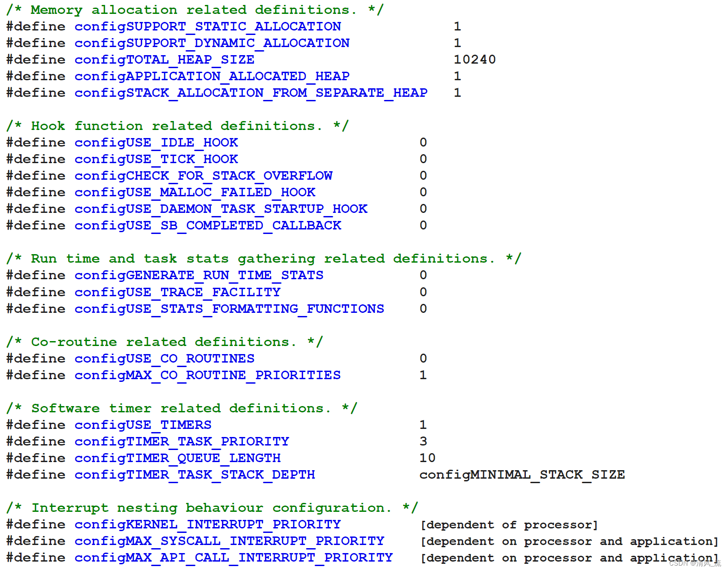Select the configUSE_TIMERS macro name
This screenshot has height=571, width=728.
coord(143,424)
